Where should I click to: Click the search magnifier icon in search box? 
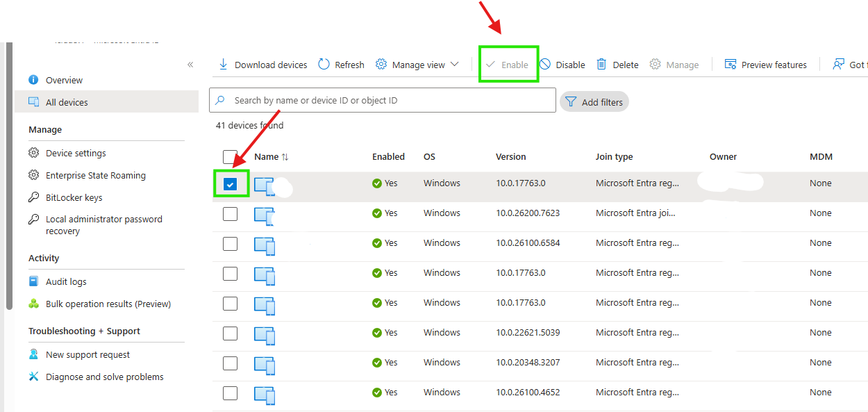pos(220,100)
